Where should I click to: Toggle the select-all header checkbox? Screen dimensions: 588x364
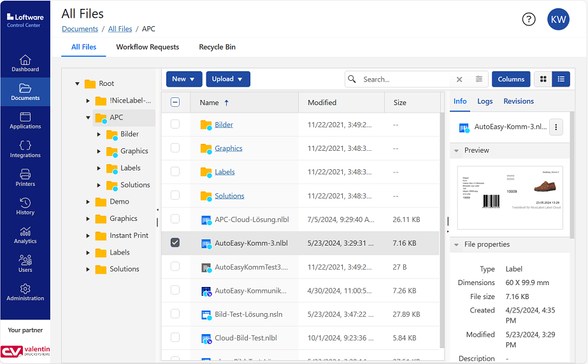[x=176, y=102]
